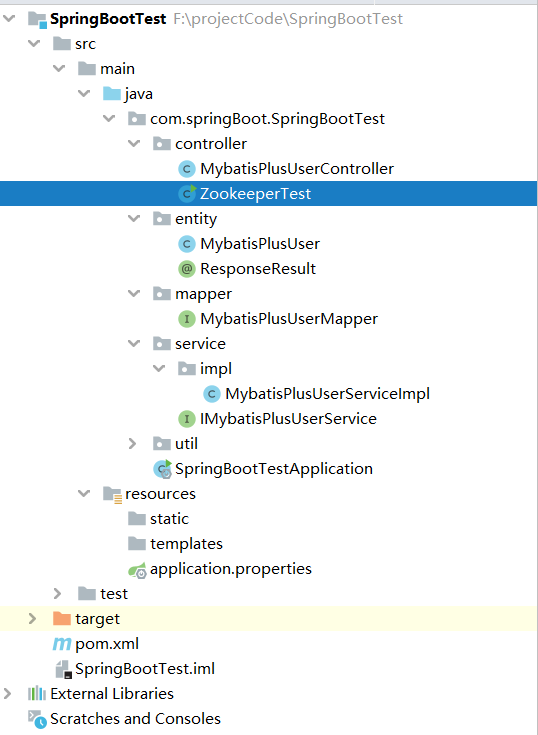
Task: Click the controller package icon
Action: point(162,144)
